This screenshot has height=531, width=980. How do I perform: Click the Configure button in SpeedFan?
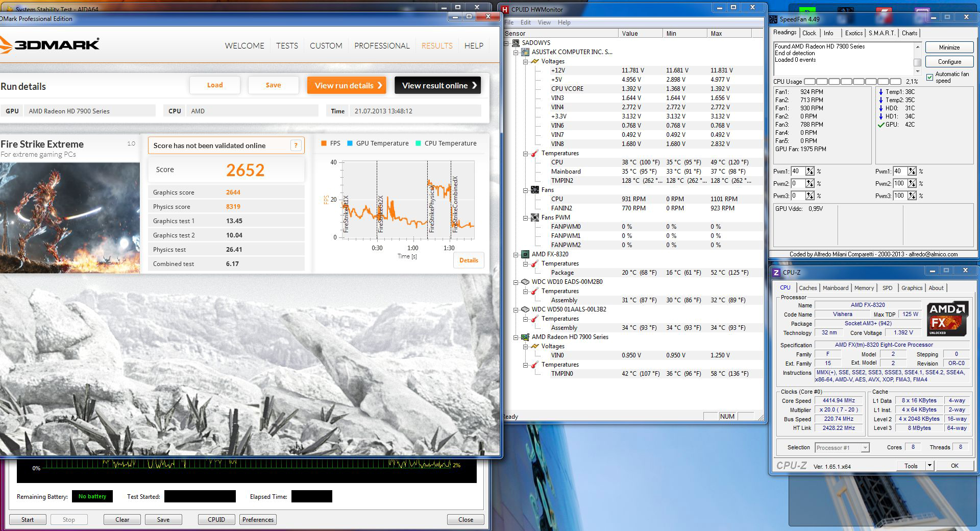[x=949, y=62]
